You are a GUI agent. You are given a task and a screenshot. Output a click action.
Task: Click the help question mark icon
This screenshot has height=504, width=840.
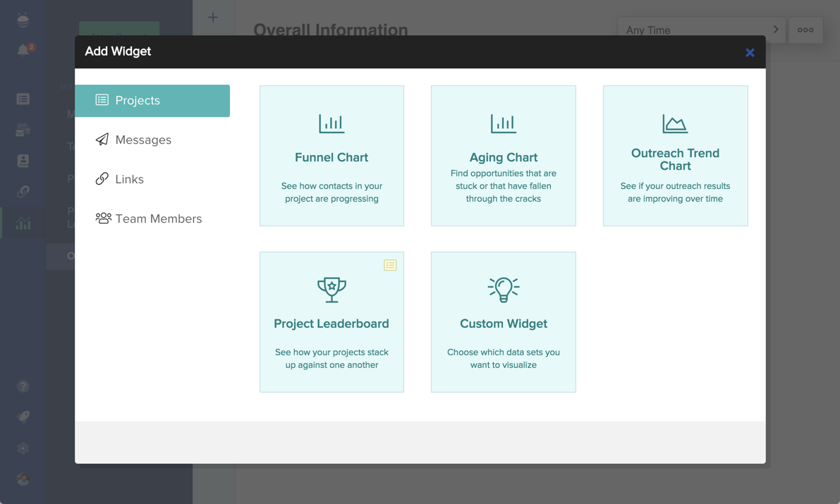[23, 386]
